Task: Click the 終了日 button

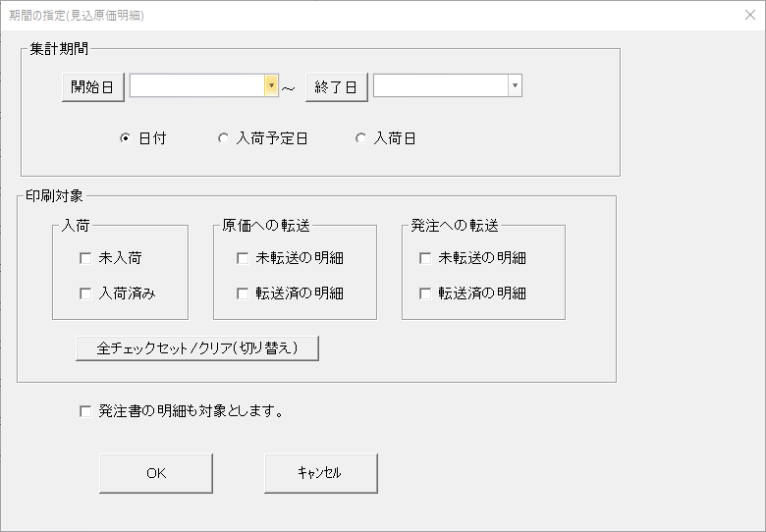Action: tap(336, 86)
